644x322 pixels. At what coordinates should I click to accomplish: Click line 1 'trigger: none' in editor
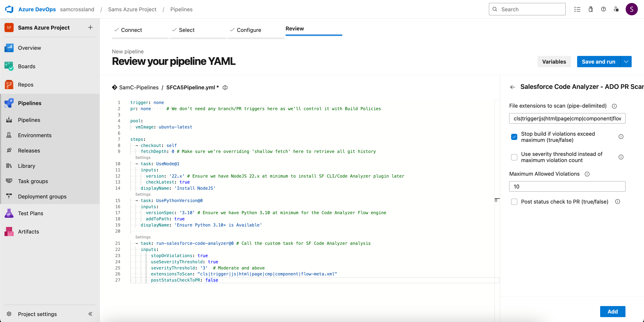147,103
